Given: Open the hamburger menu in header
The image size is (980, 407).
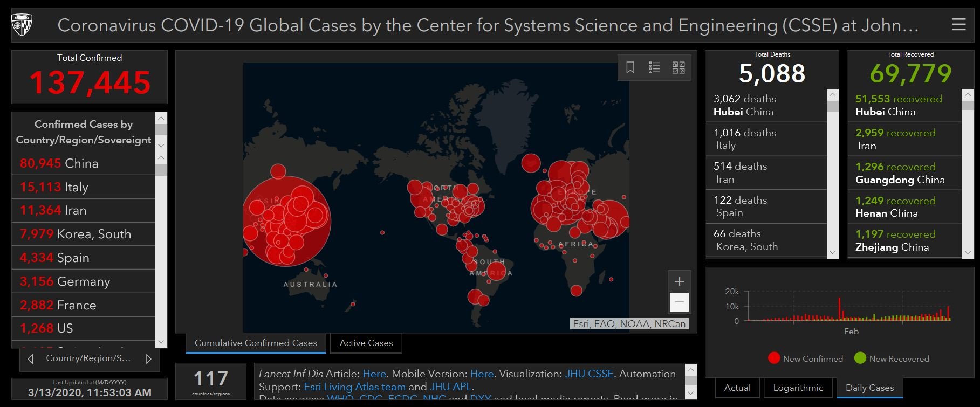Looking at the screenshot, I should pyautogui.click(x=958, y=24).
